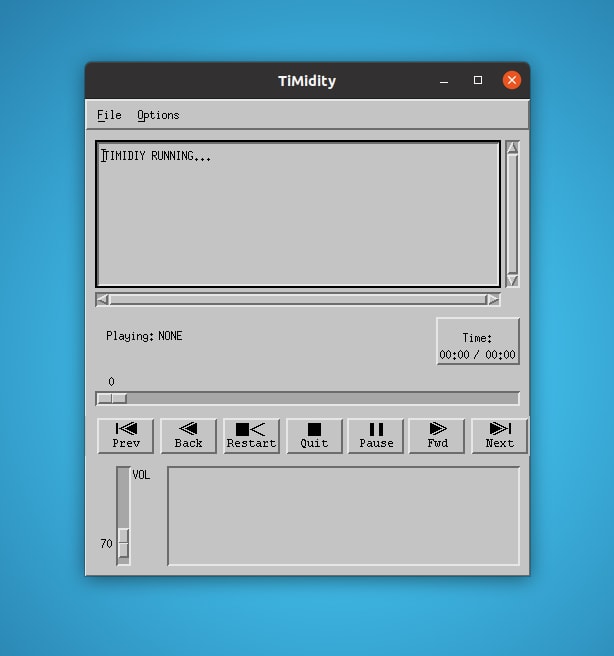Click the position value 0 label
614x656 pixels.
point(111,382)
